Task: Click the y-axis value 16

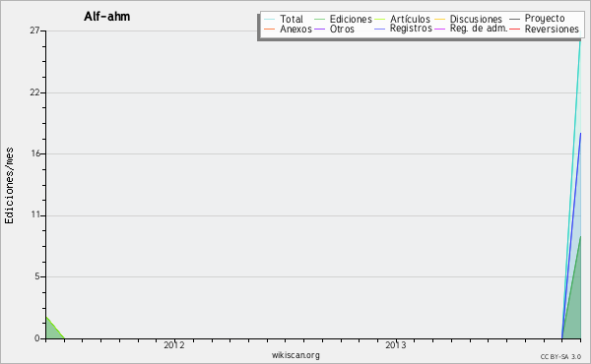Action: click(x=35, y=153)
